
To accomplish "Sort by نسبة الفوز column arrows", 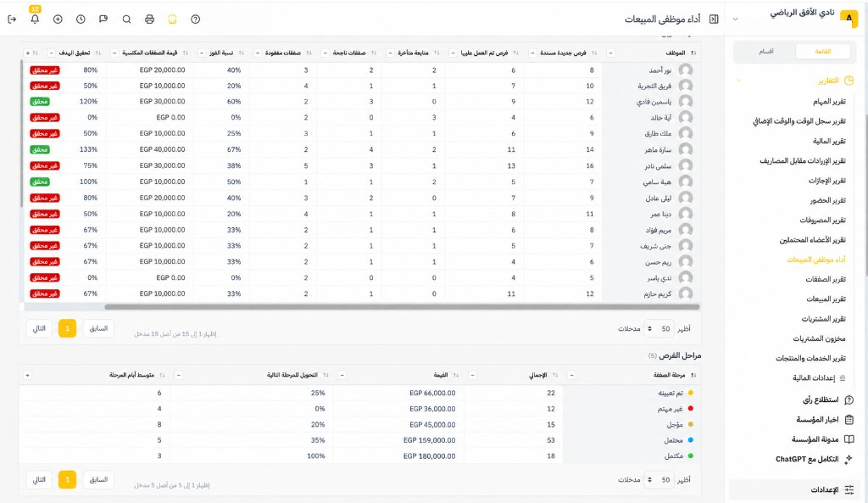I will click(x=241, y=53).
